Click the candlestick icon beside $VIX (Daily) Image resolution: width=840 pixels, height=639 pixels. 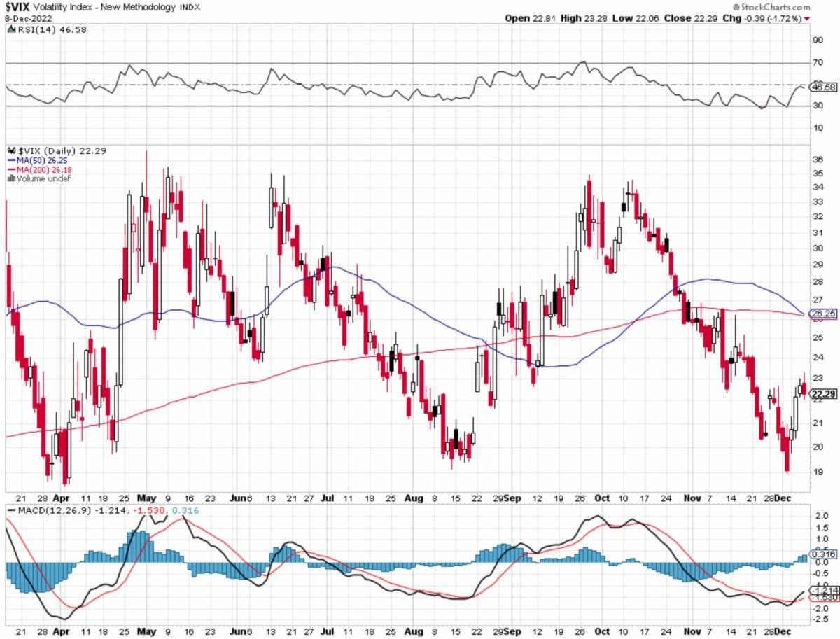pos(10,150)
